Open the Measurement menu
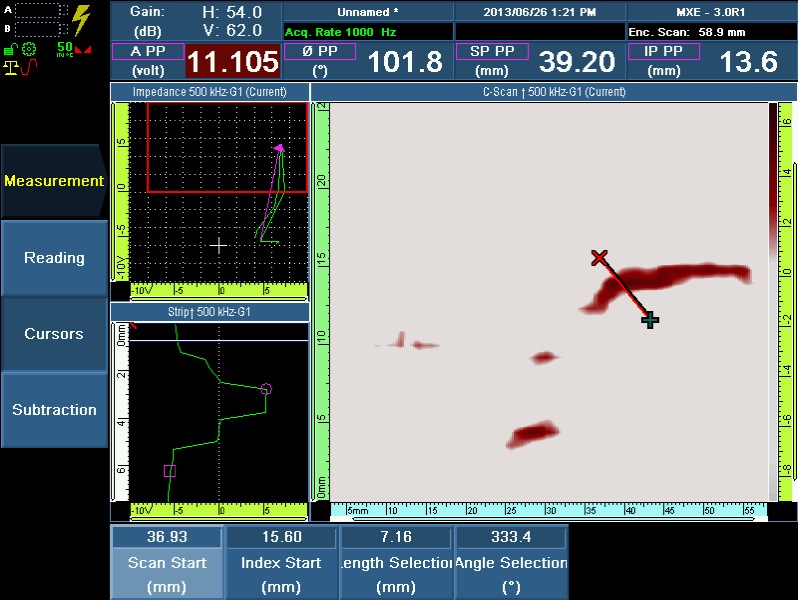 pos(54,181)
